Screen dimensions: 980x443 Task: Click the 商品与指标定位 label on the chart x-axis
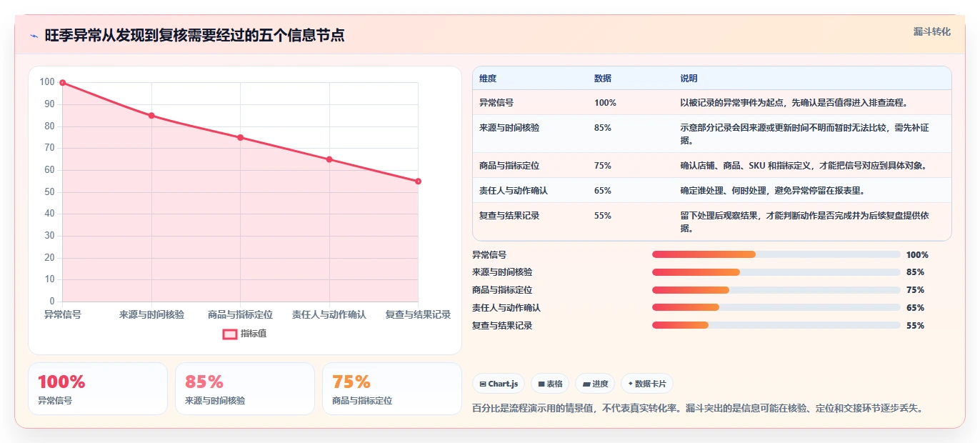(x=240, y=314)
